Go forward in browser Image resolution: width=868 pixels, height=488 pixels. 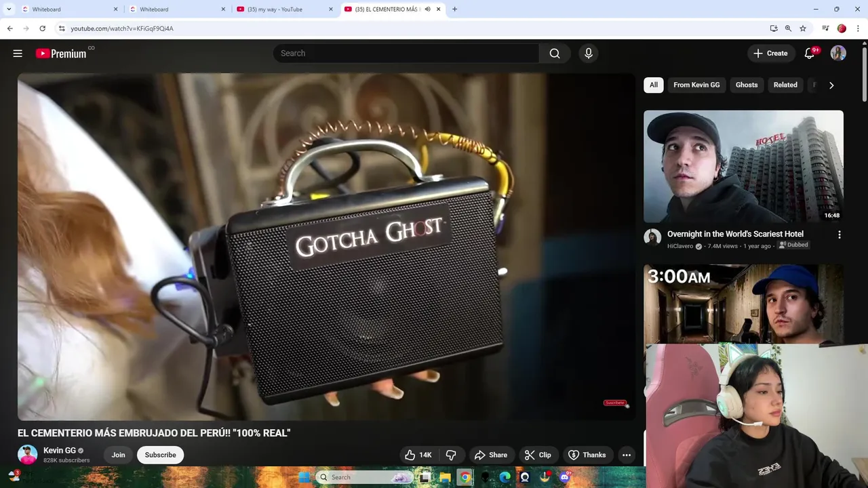[x=26, y=28]
